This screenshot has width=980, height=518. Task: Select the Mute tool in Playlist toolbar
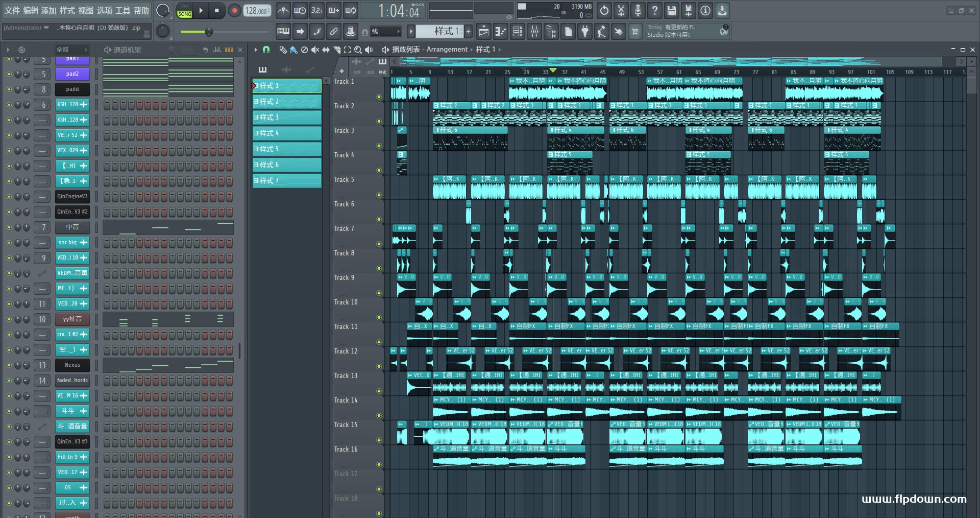coord(315,50)
